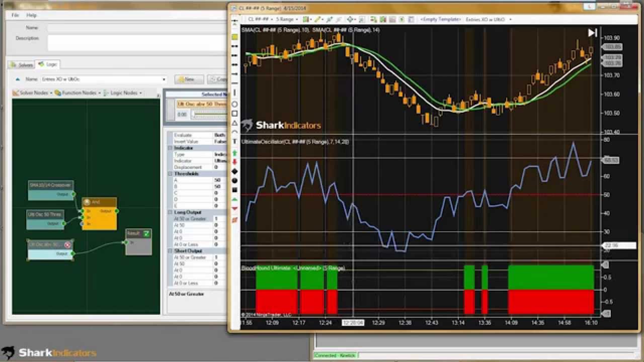Select the orange And logic node
The height and width of the screenshot is (362, 644).
pyautogui.click(x=99, y=214)
